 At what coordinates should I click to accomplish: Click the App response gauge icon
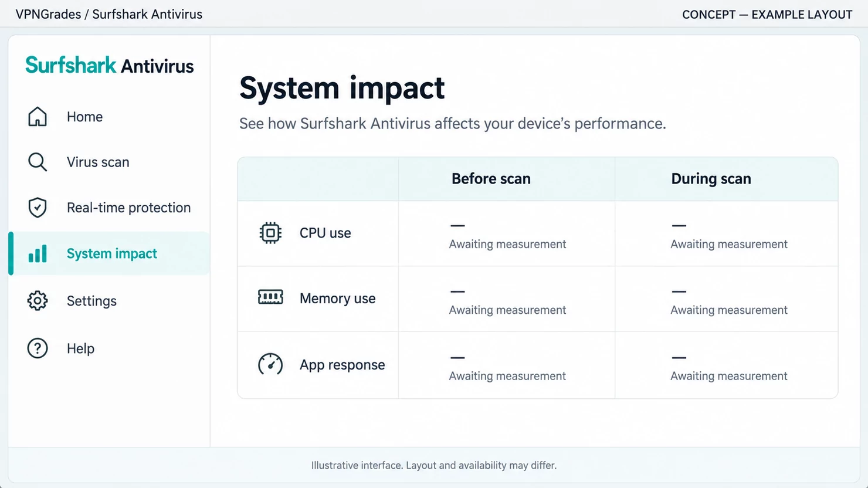click(270, 364)
